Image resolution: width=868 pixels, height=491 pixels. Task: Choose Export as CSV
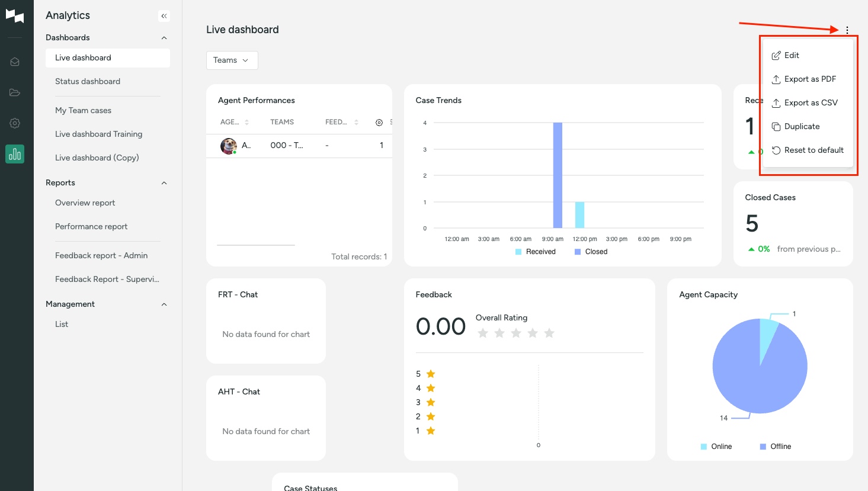coord(808,103)
